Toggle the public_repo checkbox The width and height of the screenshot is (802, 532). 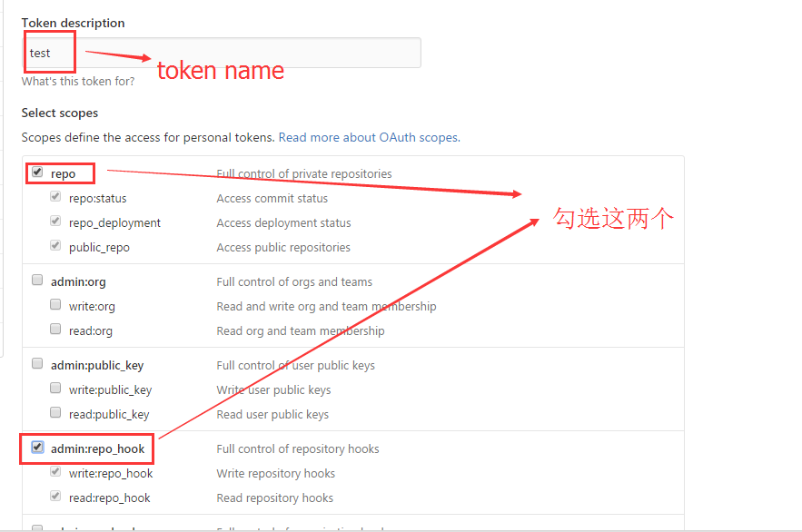tap(55, 244)
